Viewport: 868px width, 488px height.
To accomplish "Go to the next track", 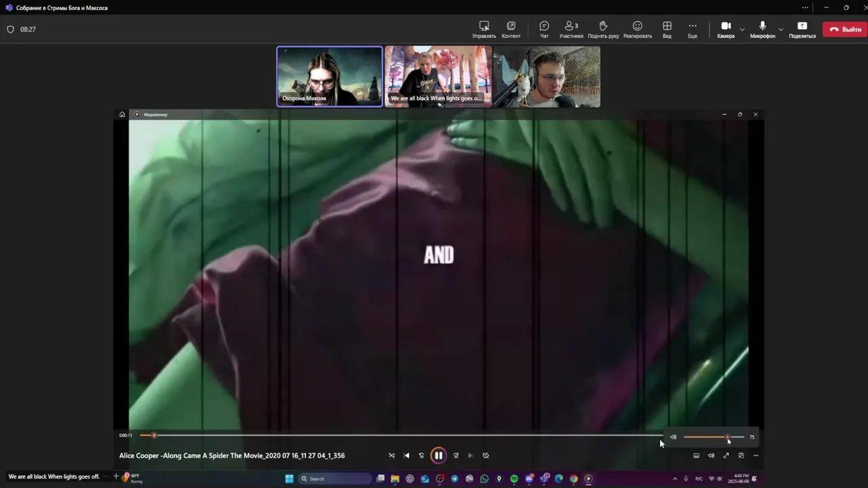I will pyautogui.click(x=471, y=455).
